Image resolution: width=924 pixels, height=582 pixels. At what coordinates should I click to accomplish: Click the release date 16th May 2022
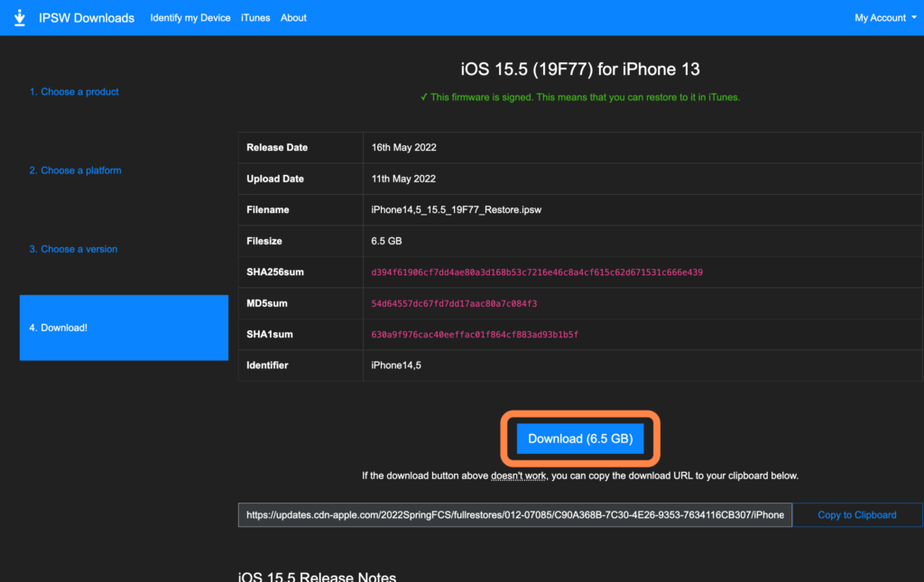(403, 147)
